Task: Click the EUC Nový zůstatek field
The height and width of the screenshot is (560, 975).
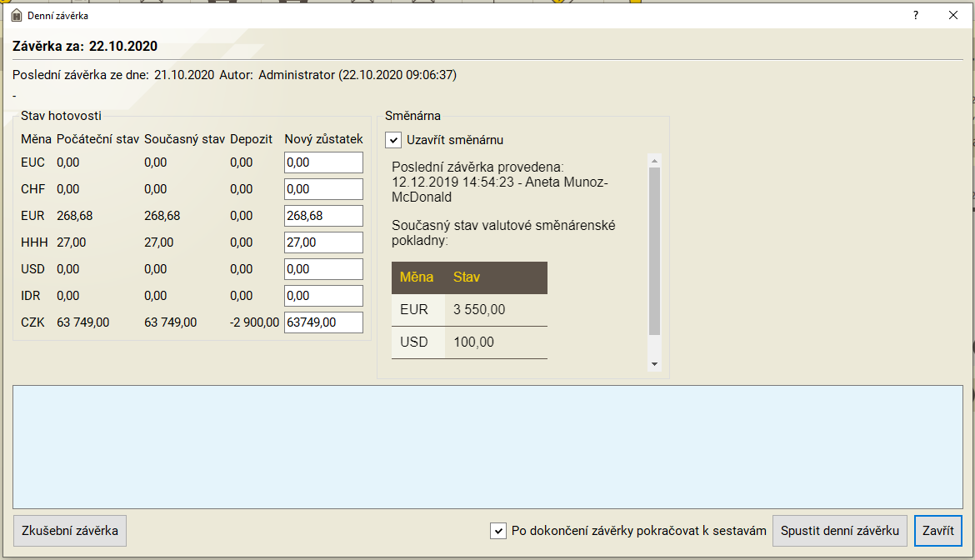Action: click(x=323, y=162)
